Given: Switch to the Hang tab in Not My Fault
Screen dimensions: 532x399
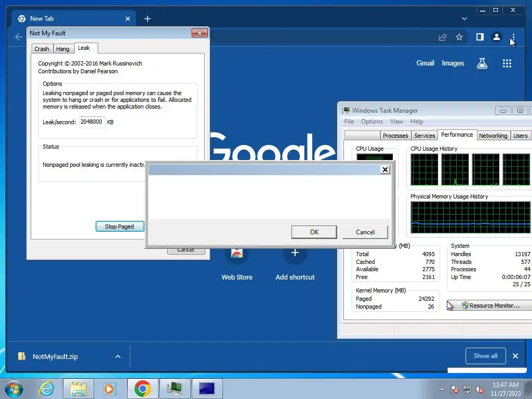Looking at the screenshot, I should point(62,49).
